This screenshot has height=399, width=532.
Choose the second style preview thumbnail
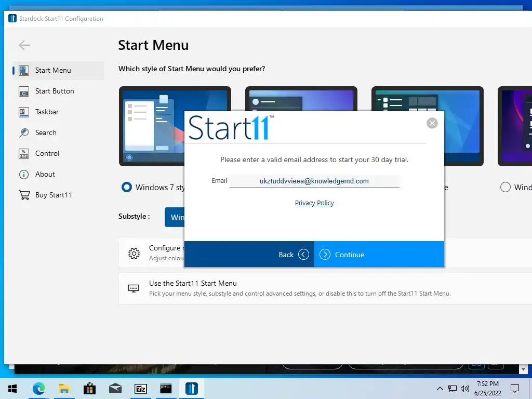(301, 98)
